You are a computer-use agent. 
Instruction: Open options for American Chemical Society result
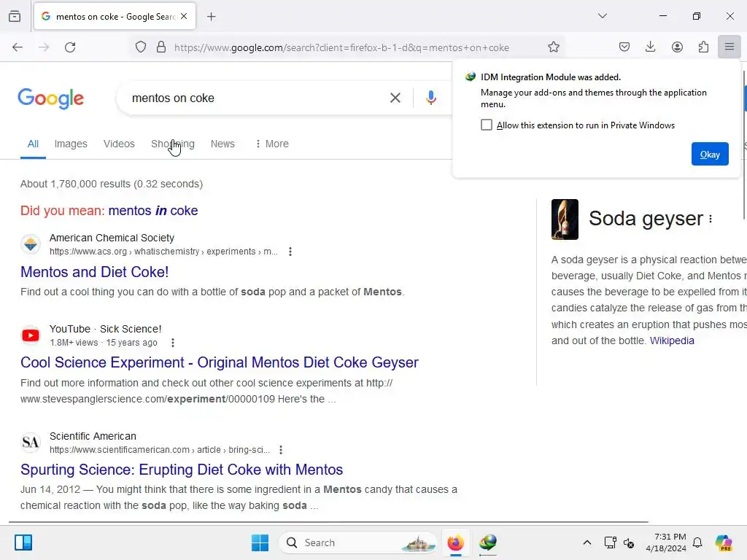tap(290, 252)
